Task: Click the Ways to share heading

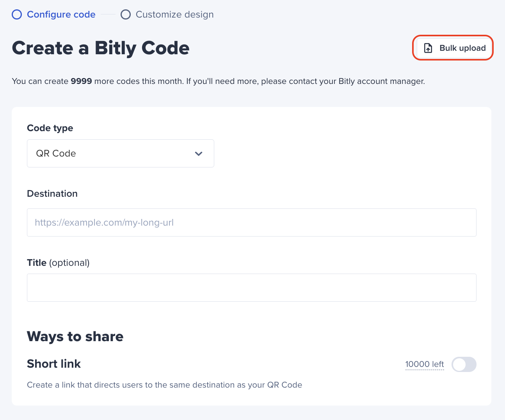Action: coord(75,336)
